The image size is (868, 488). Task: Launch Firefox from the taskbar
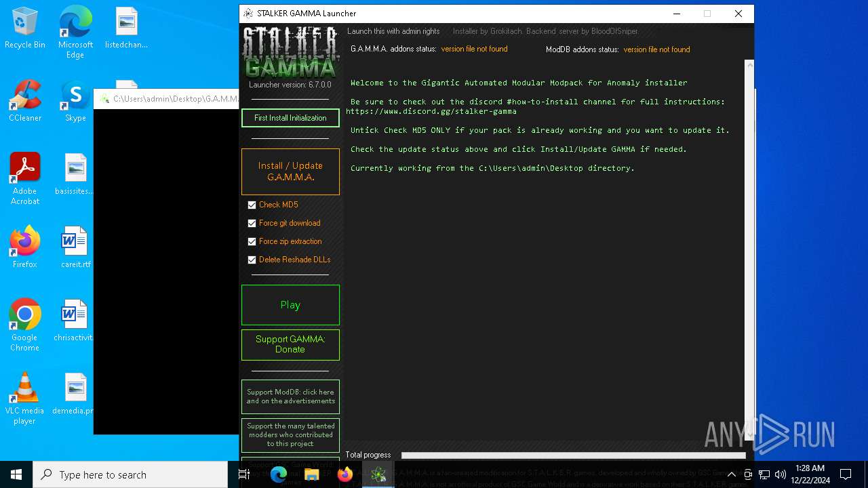[344, 474]
